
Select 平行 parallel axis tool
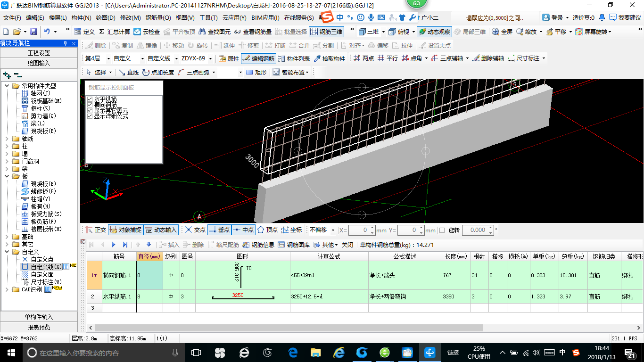(x=388, y=58)
